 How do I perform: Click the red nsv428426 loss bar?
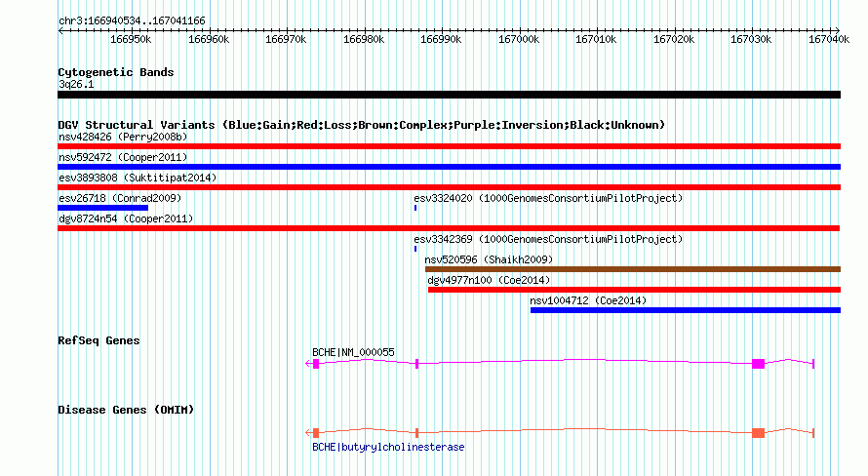click(449, 146)
